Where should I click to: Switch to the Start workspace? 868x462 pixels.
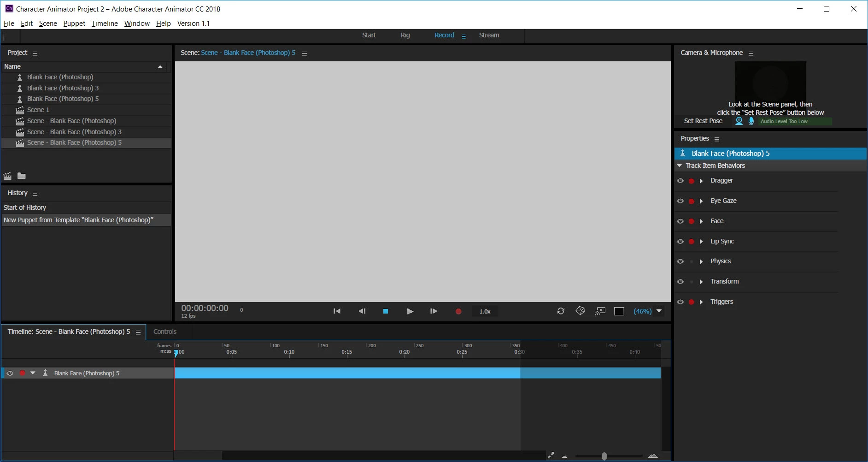[369, 36]
